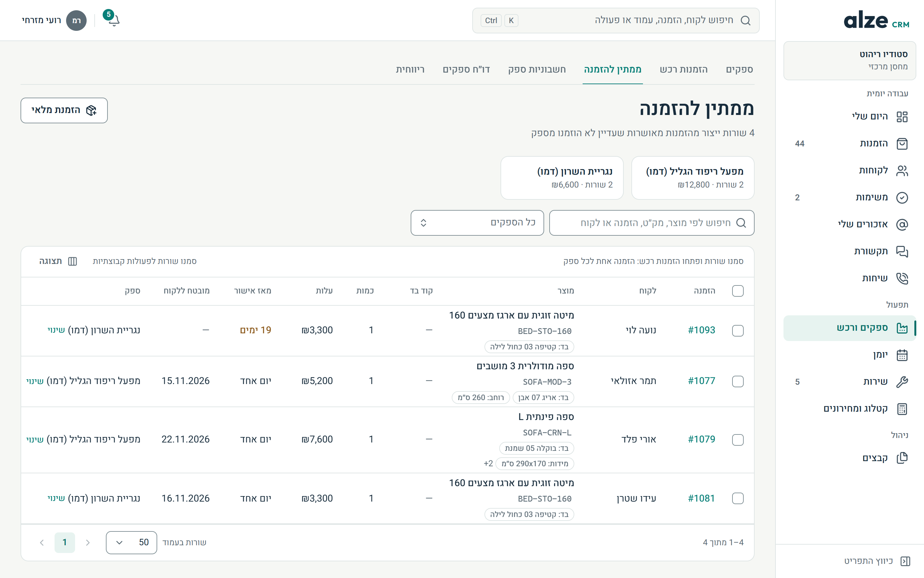Screen dimensions: 924x578
Task: Click שינוי for order #1093 supplier
Action: pyautogui.click(x=56, y=330)
